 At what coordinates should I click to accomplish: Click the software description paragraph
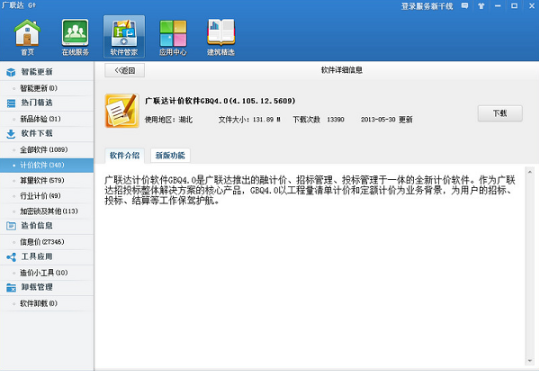pyautogui.click(x=310, y=190)
